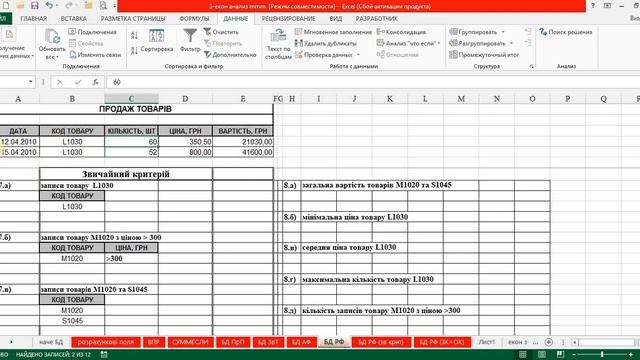Click the Undo arrow icon
Screen dimensions: 640x360
pyautogui.click(x=49, y=6)
